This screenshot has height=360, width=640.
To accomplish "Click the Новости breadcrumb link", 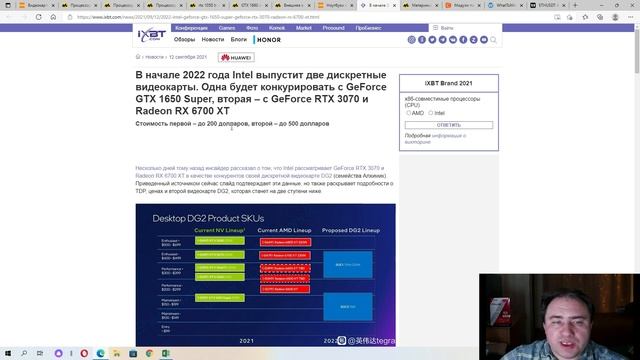I will tap(154, 57).
